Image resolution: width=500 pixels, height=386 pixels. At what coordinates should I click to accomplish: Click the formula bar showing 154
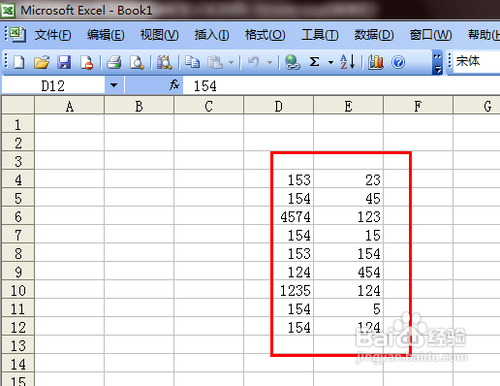341,86
